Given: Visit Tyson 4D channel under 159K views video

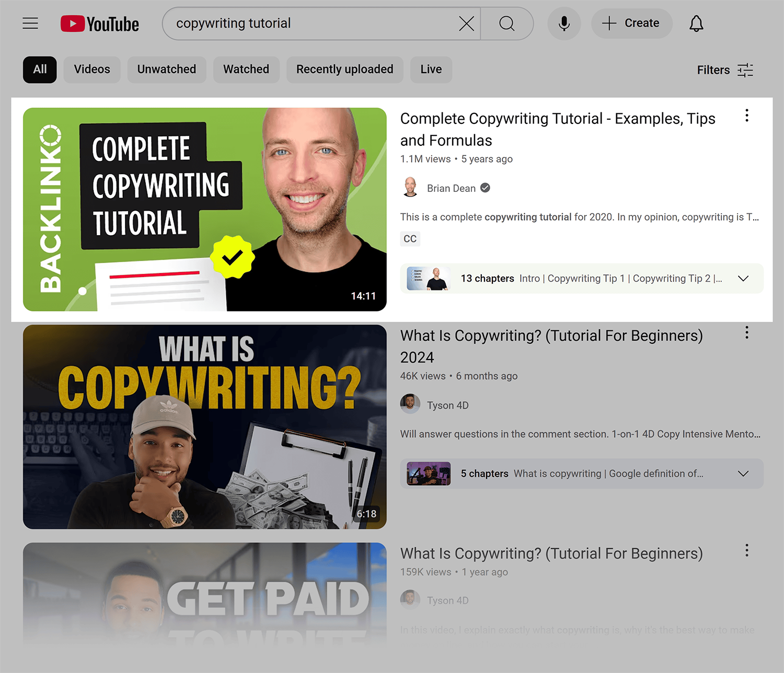Looking at the screenshot, I should (x=448, y=601).
